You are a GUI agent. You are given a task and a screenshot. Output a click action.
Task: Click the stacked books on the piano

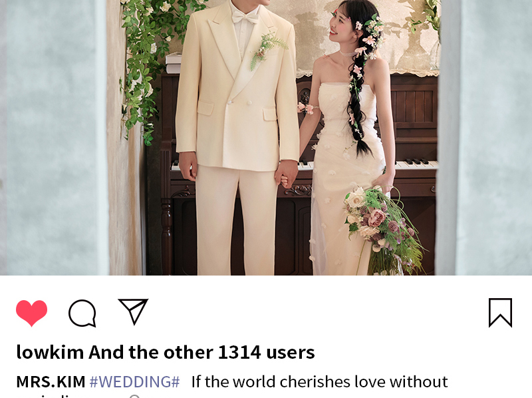point(174,63)
